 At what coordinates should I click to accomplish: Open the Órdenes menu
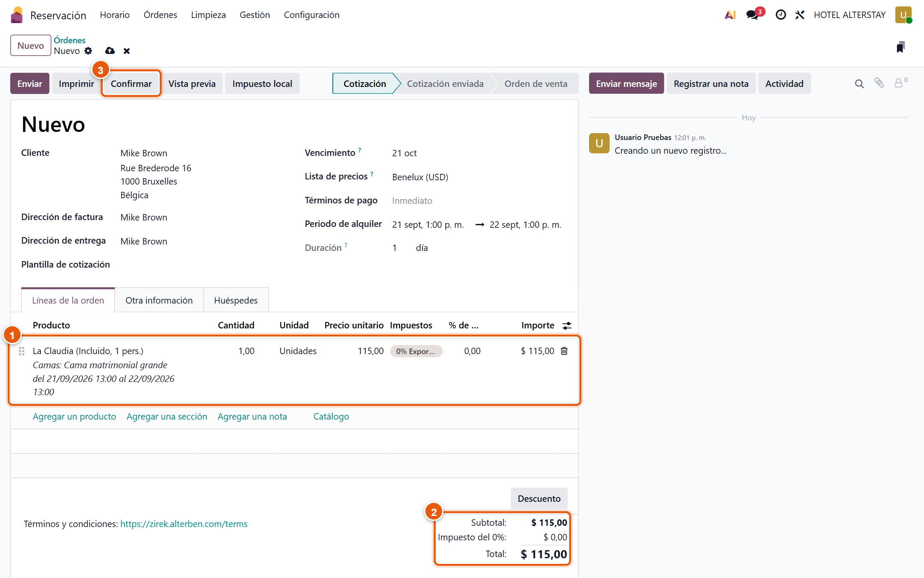coord(160,15)
